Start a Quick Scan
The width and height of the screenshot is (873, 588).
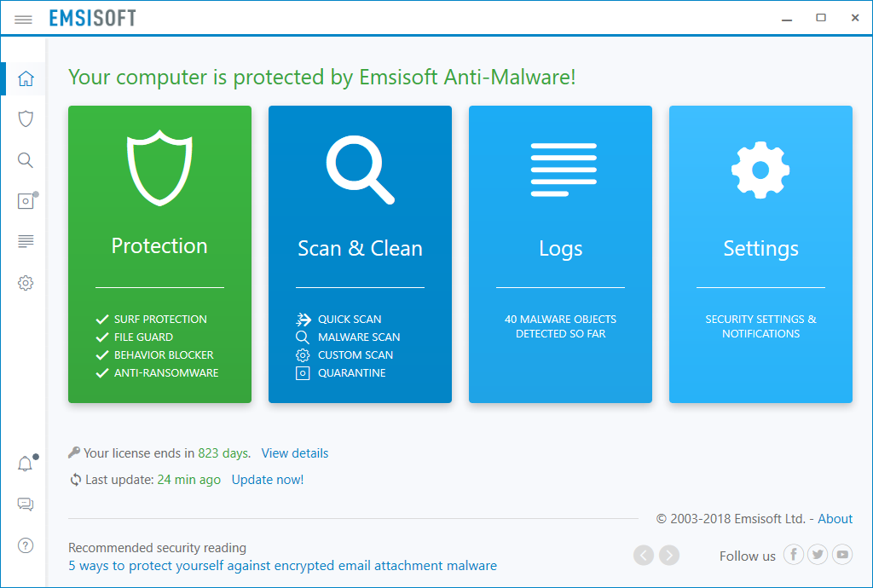tap(349, 320)
